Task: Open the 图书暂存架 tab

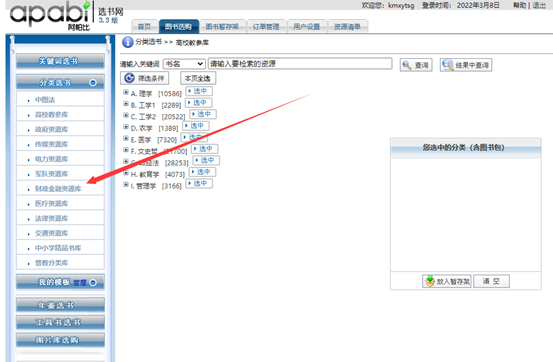Action: click(222, 26)
